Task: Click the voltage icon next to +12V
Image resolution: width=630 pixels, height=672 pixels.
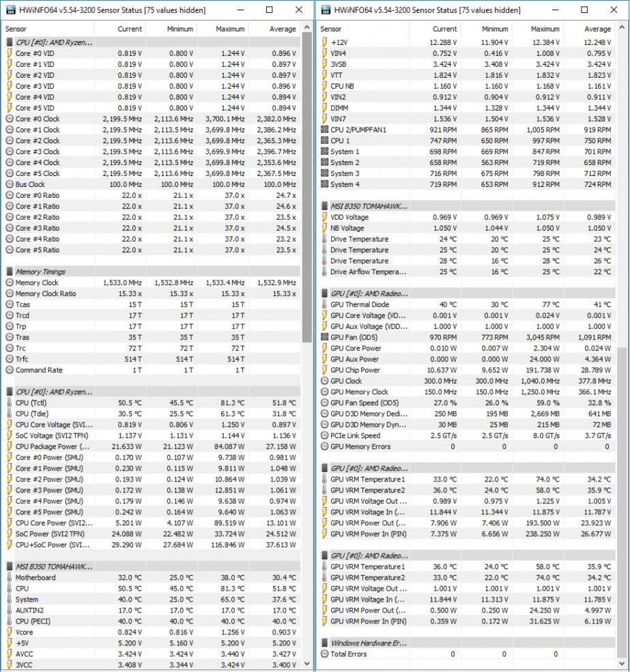Action: 325,42
